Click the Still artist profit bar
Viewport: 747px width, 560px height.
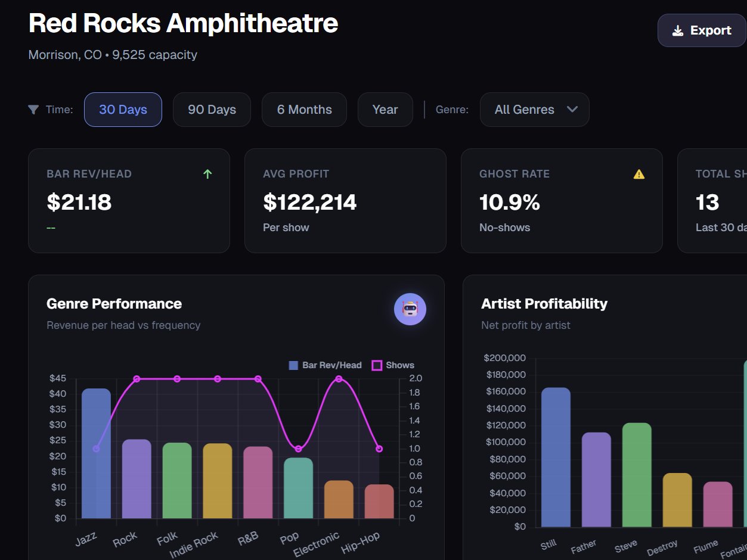point(556,458)
